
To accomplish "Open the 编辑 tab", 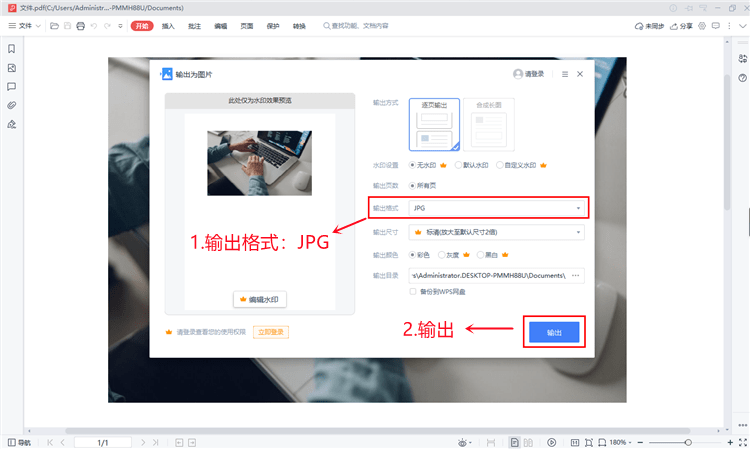I will tap(221, 26).
